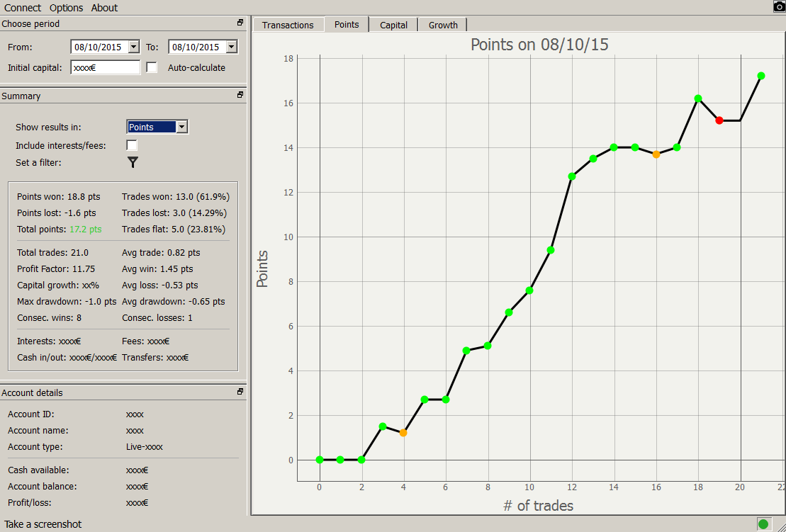
Task: Click 'Trades lost: 3.0 (14.29%)' text
Action: point(174,213)
